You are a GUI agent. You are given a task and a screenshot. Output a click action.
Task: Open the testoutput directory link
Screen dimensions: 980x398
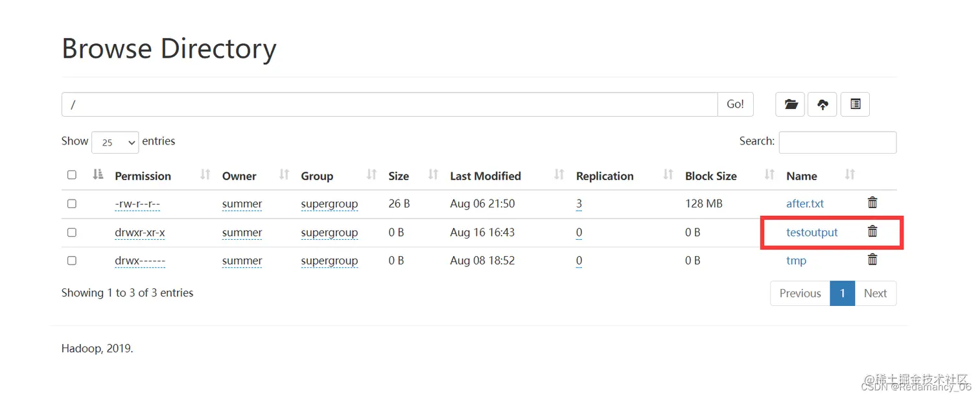point(812,232)
